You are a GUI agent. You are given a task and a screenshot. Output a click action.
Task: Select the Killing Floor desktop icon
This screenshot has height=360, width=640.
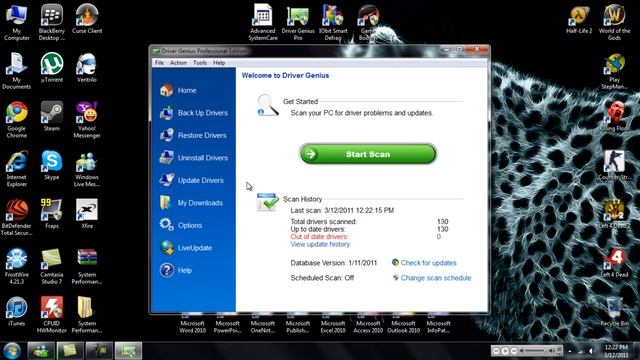click(x=614, y=116)
